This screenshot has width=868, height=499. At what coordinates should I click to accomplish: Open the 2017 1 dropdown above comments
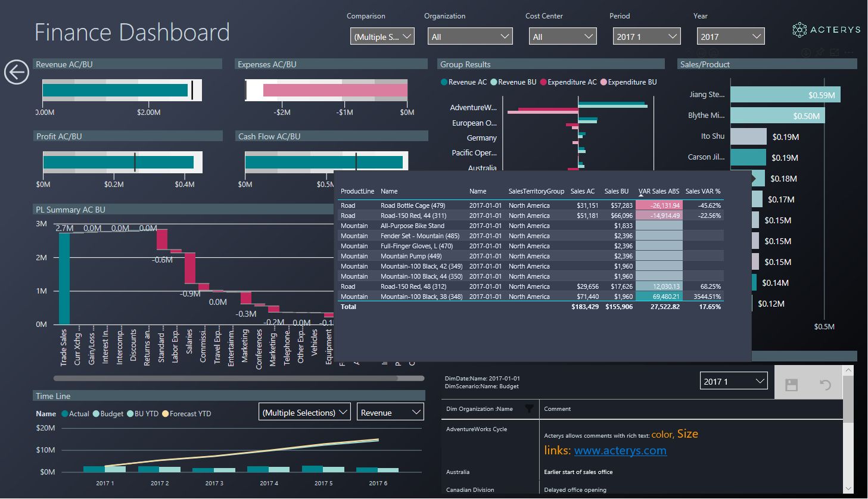pyautogui.click(x=733, y=382)
